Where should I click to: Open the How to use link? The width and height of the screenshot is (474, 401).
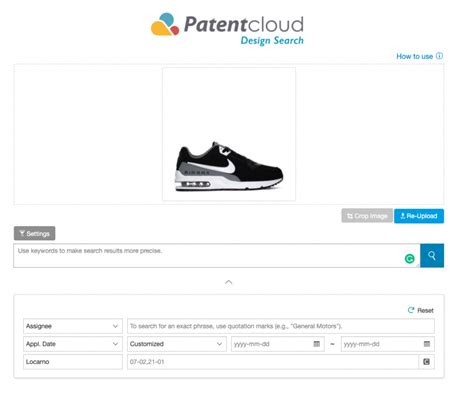pos(414,56)
